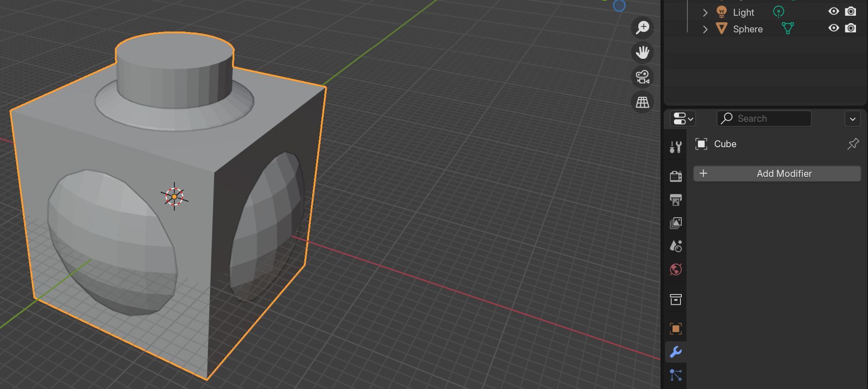868x389 pixels.
Task: Click the plus icon on Add Modifier
Action: point(703,173)
